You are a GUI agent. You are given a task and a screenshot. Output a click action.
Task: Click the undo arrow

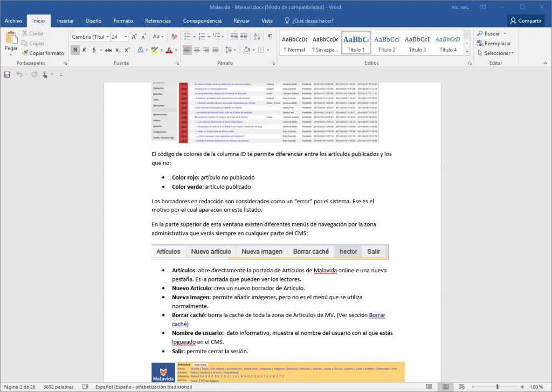tap(19, 74)
